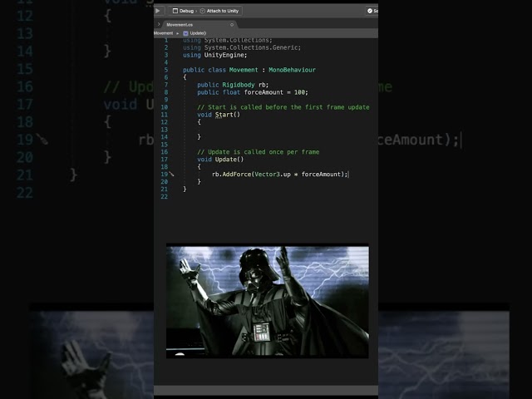
Task: Click the Darth Vader image below the code
Action: [268, 301]
